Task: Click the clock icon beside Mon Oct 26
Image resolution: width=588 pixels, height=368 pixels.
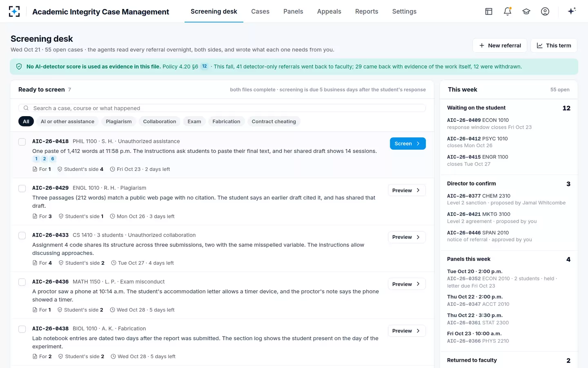Action: [x=113, y=216]
